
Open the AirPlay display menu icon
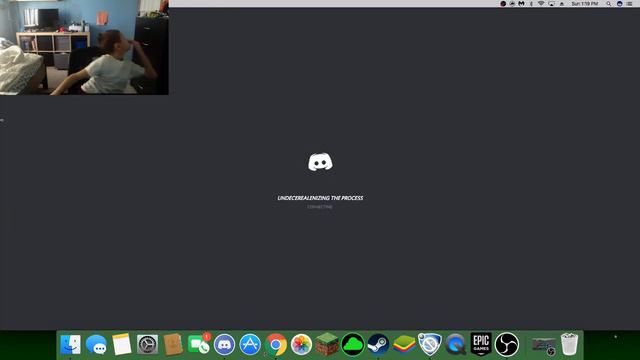click(x=551, y=4)
